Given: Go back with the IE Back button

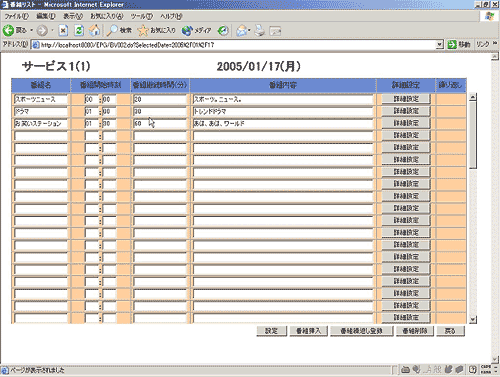Looking at the screenshot, I should point(14,31).
